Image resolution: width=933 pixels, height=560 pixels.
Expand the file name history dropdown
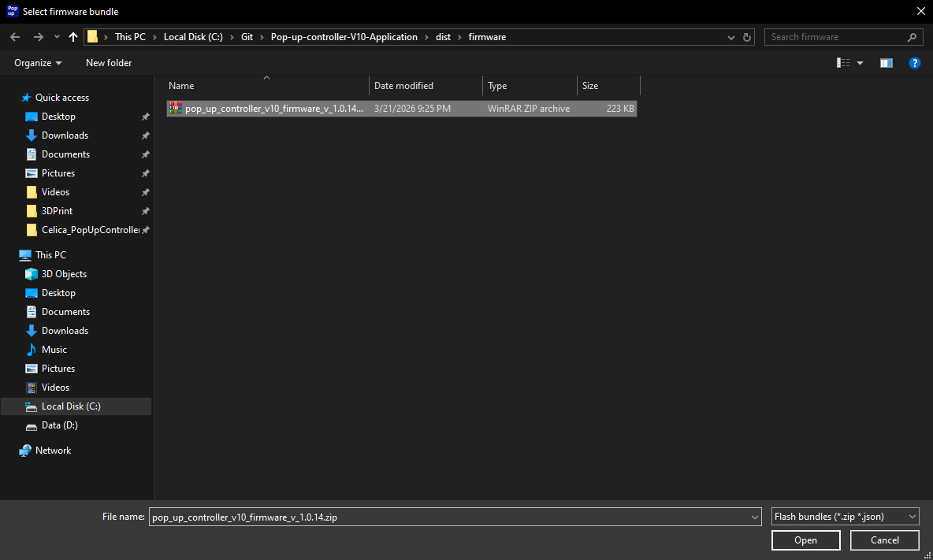click(x=754, y=517)
